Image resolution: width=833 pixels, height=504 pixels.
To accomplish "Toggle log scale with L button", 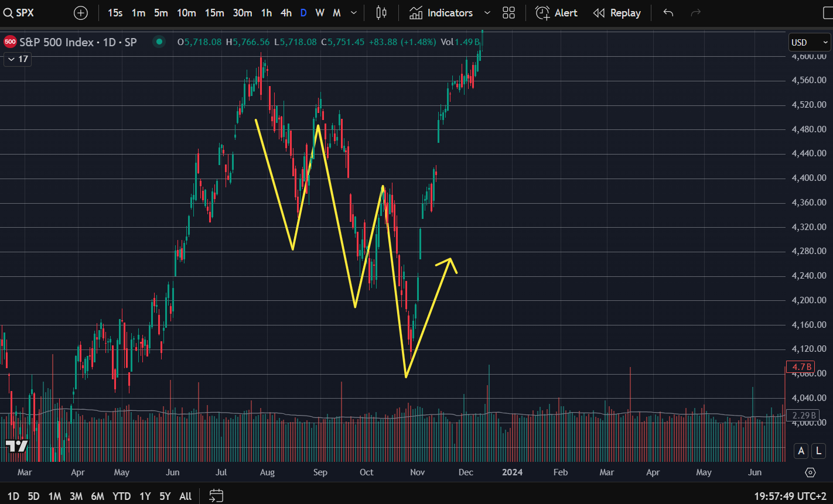I will click(818, 450).
